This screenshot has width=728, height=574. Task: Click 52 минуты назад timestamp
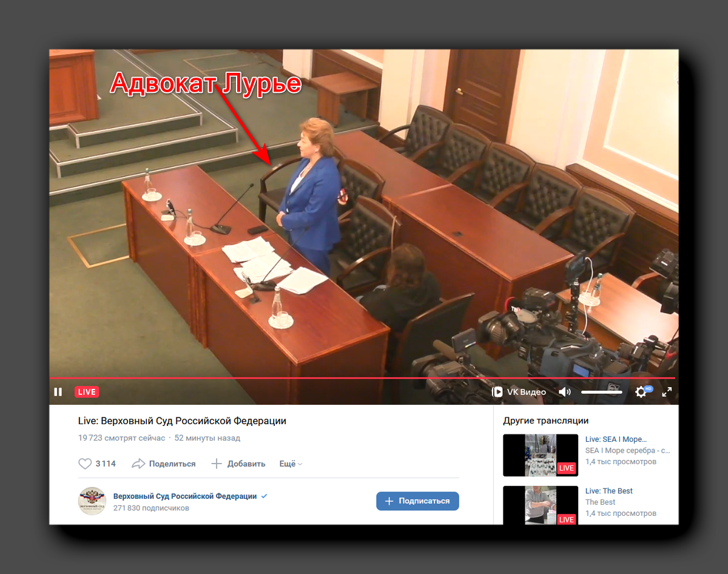tap(207, 438)
